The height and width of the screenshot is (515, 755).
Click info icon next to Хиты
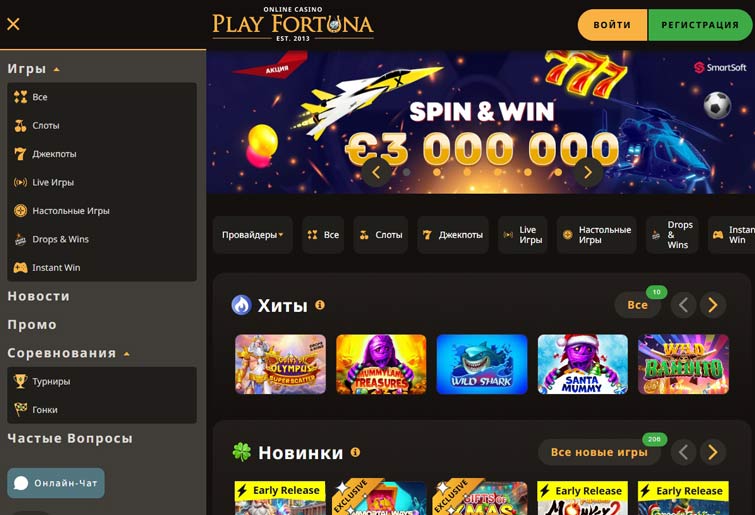click(x=320, y=305)
